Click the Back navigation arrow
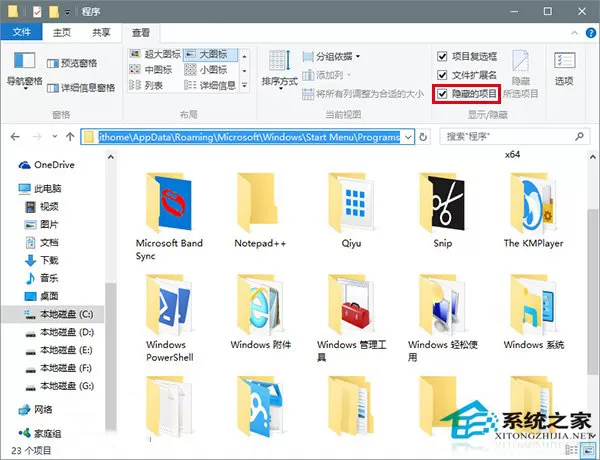The height and width of the screenshot is (460, 600). (15, 137)
